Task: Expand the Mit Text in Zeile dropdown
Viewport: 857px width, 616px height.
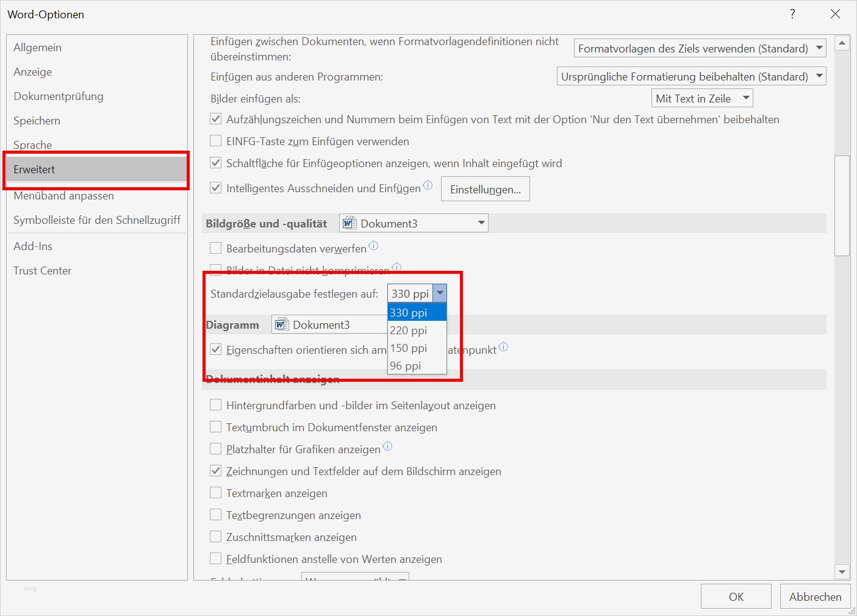Action: tap(702, 98)
